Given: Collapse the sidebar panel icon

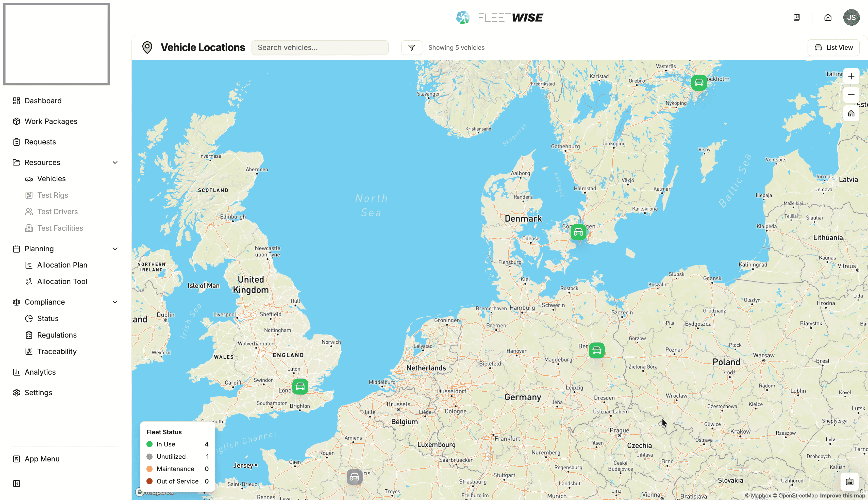Looking at the screenshot, I should pyautogui.click(x=16, y=484).
